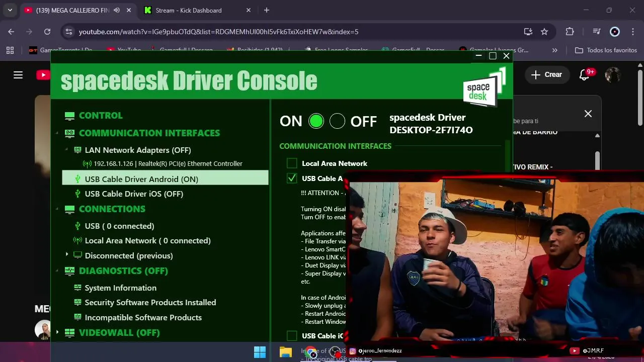Uncheck the USB Cable Android checkbox
Screen dimensions: 644x362
click(x=292, y=178)
